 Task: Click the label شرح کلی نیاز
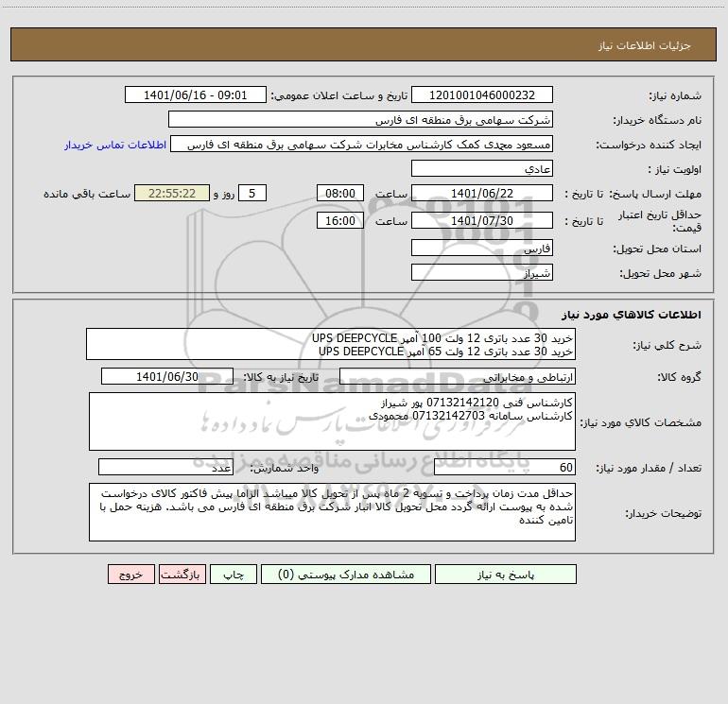tap(667, 345)
